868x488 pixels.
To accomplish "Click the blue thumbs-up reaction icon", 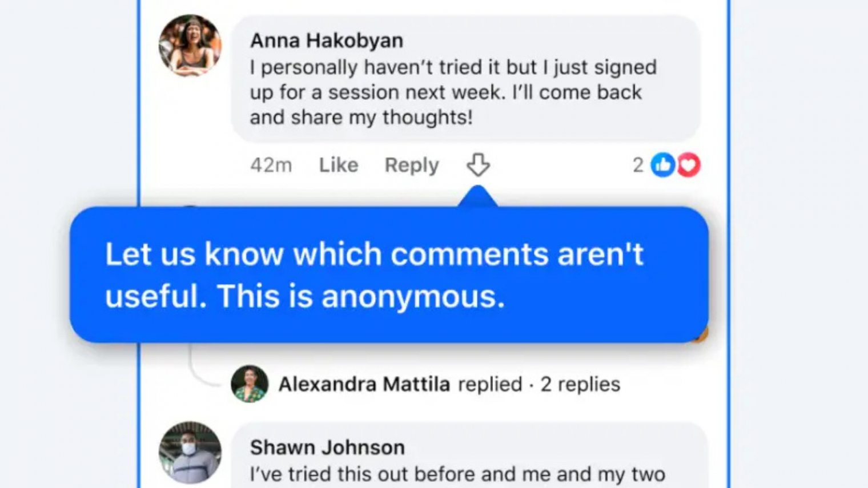I will click(x=663, y=165).
